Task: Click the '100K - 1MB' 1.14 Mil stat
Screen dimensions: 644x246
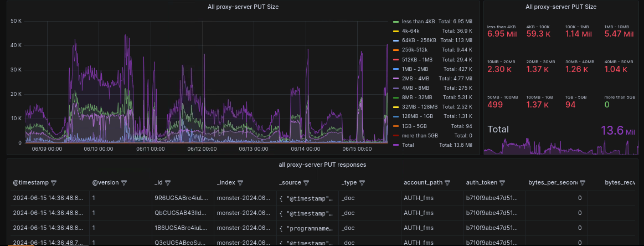Action: pos(580,34)
